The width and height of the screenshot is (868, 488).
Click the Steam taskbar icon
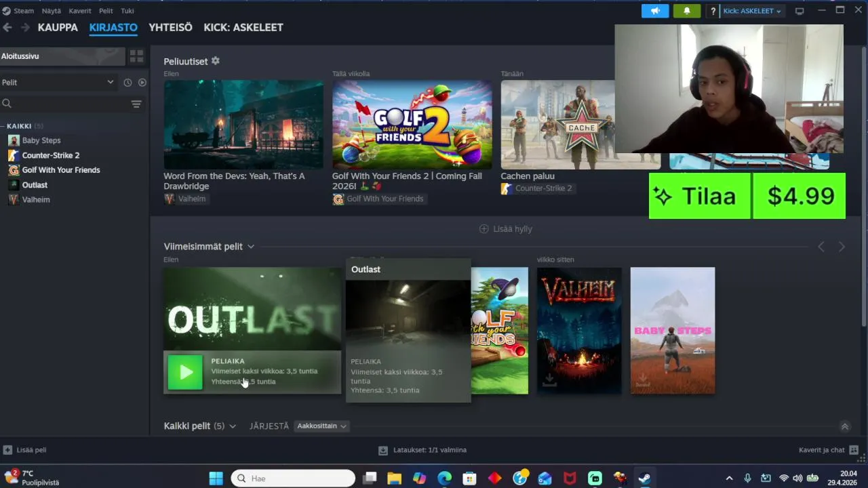click(x=644, y=479)
